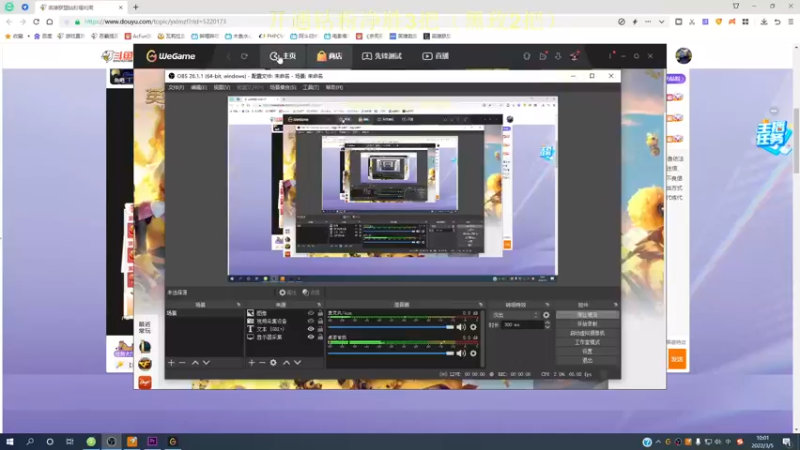
Task: Toggle visibility of the 视频采集设备 source
Action: click(311, 321)
